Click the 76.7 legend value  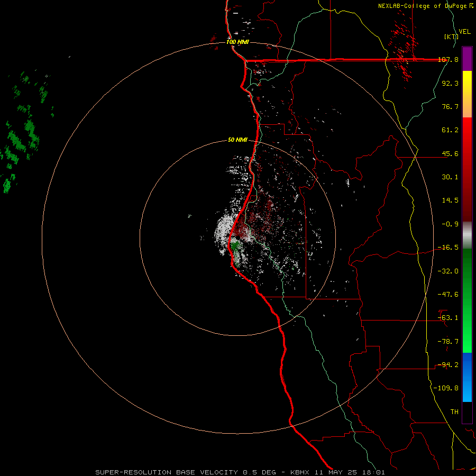(450, 106)
